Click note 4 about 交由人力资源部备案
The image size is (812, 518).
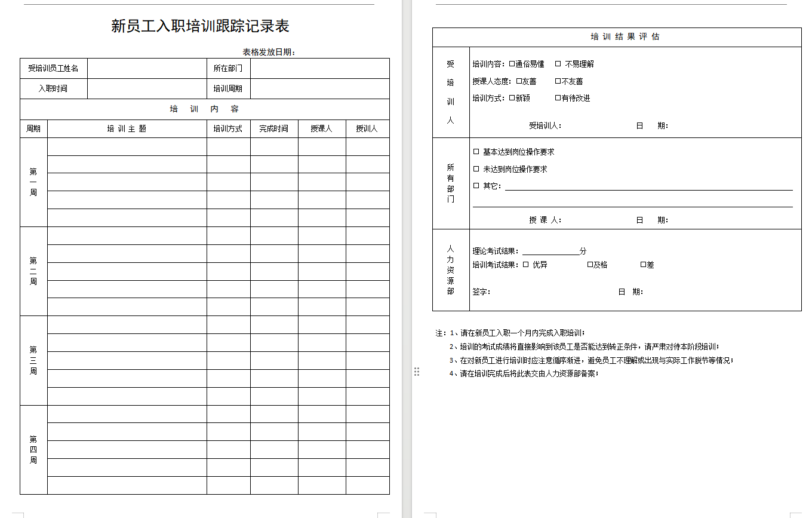pyautogui.click(x=524, y=373)
